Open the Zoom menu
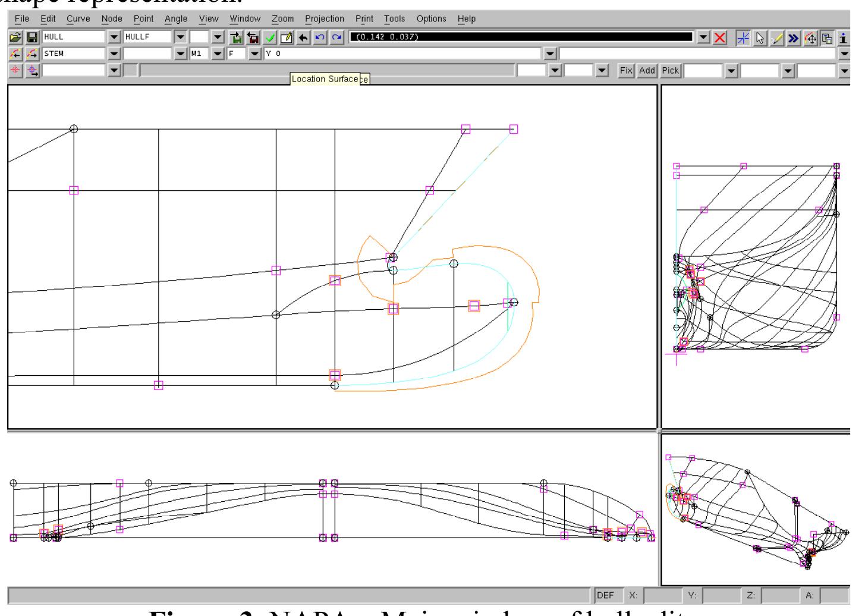The width and height of the screenshot is (862, 616). (283, 18)
